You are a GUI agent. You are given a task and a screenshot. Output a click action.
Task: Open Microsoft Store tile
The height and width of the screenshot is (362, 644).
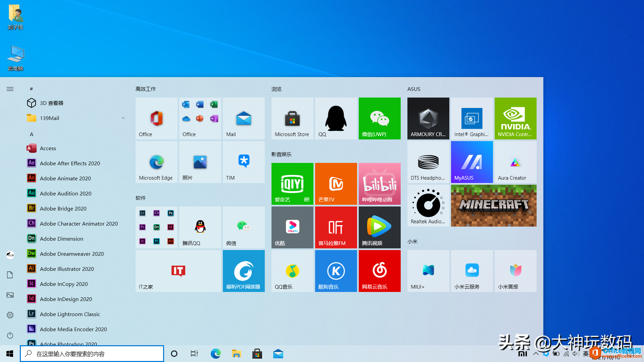(292, 118)
